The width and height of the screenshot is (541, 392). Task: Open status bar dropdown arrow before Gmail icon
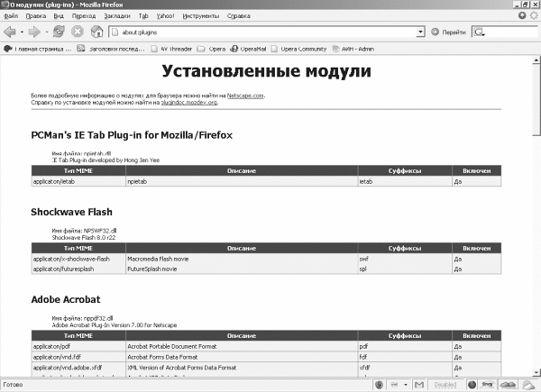pyautogui.click(x=406, y=385)
